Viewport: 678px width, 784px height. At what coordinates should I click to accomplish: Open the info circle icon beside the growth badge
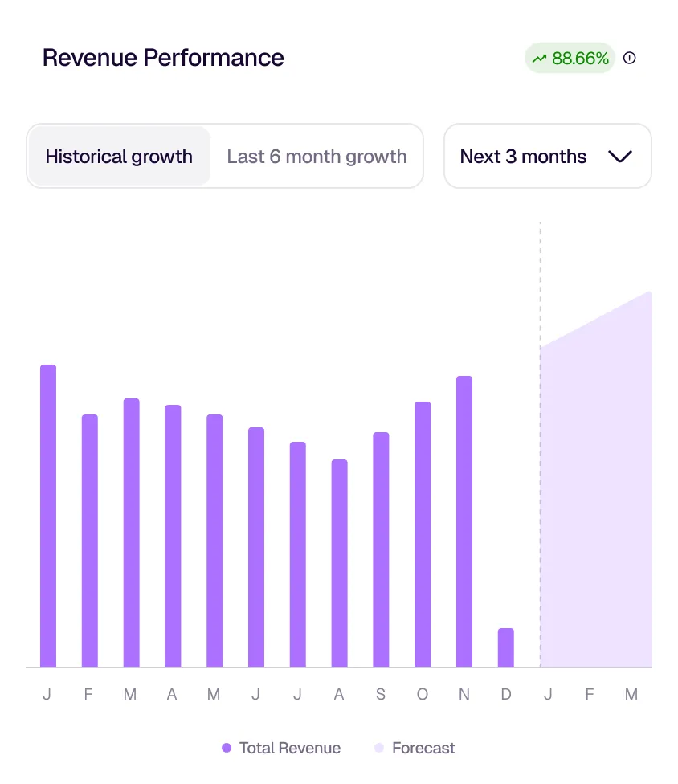(x=630, y=58)
